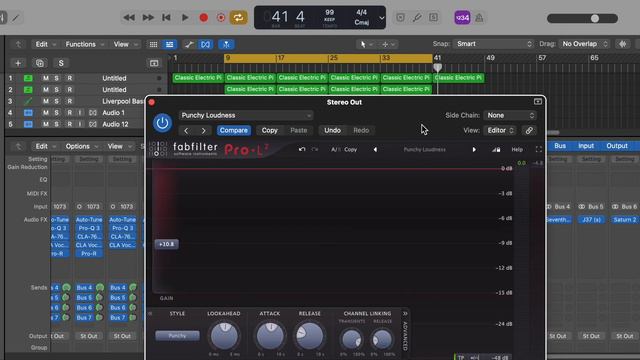Open the Drag No Overlap dropdown
The image size is (640, 360).
coord(584,44)
